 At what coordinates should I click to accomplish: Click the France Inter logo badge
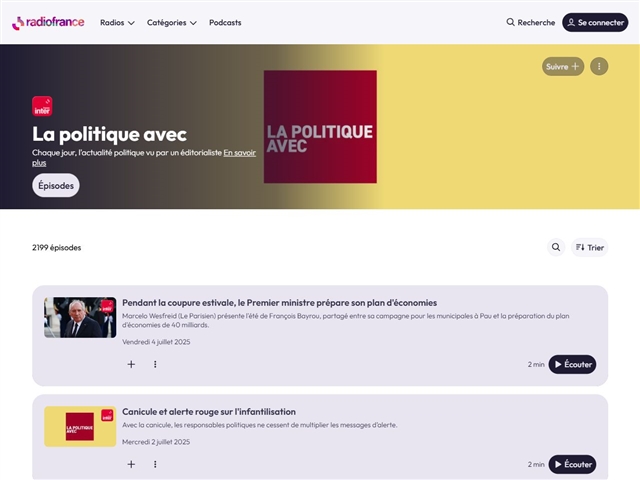point(42,106)
